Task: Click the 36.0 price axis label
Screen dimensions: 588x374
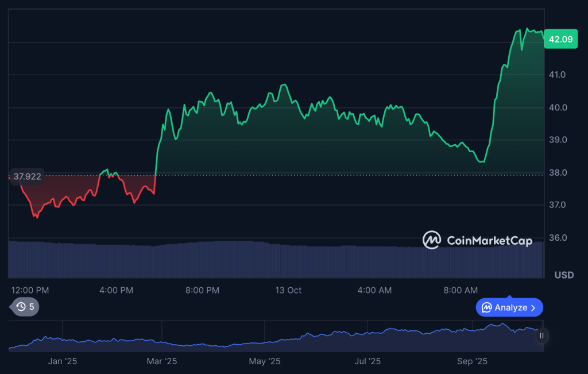Action: 558,238
